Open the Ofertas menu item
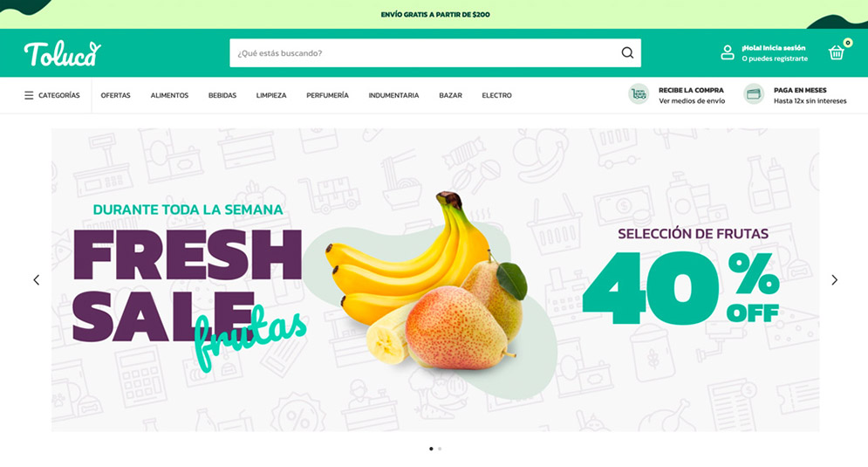The width and height of the screenshot is (868, 467). (x=116, y=95)
